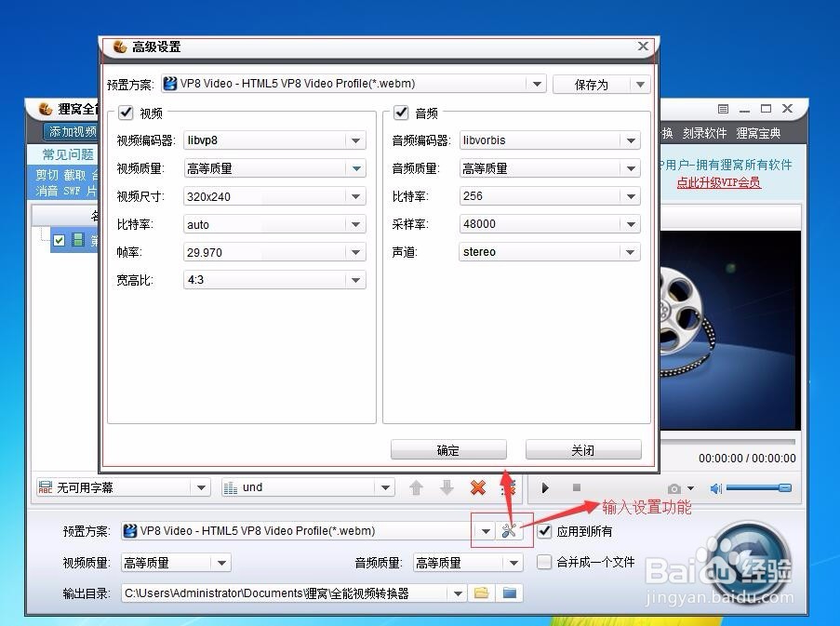
Task: Click the stop button in preview
Action: click(x=577, y=487)
